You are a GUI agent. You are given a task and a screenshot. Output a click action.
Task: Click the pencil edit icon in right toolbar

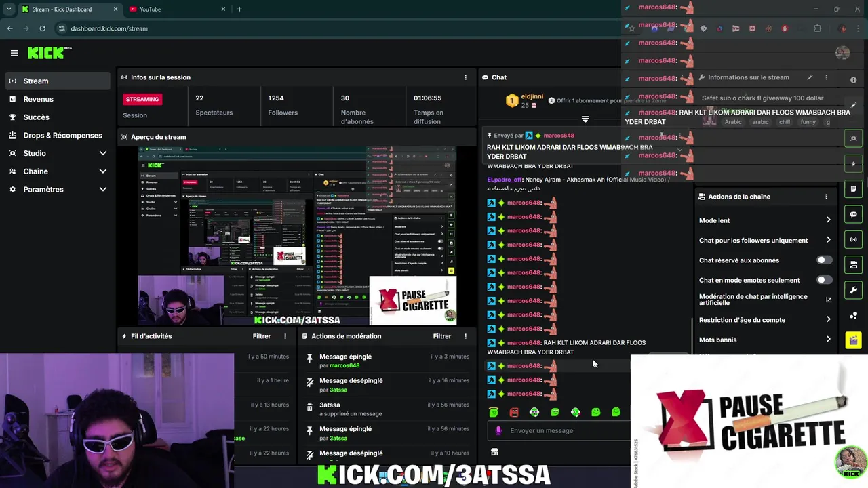point(853,105)
